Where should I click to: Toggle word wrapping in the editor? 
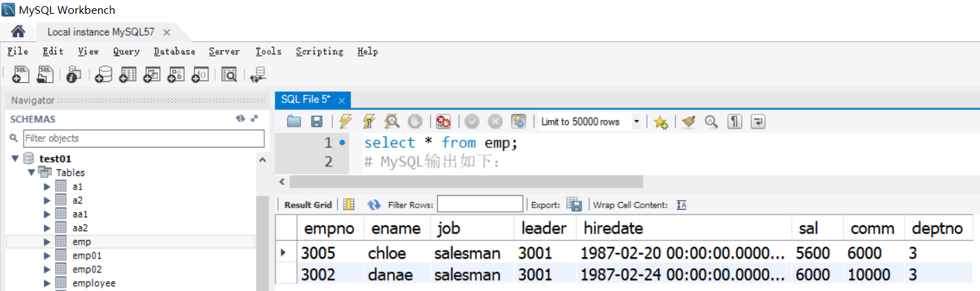pos(758,122)
